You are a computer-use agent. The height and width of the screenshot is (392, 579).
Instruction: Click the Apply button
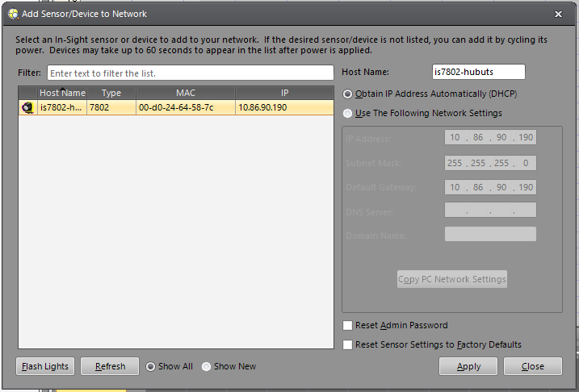[468, 366]
